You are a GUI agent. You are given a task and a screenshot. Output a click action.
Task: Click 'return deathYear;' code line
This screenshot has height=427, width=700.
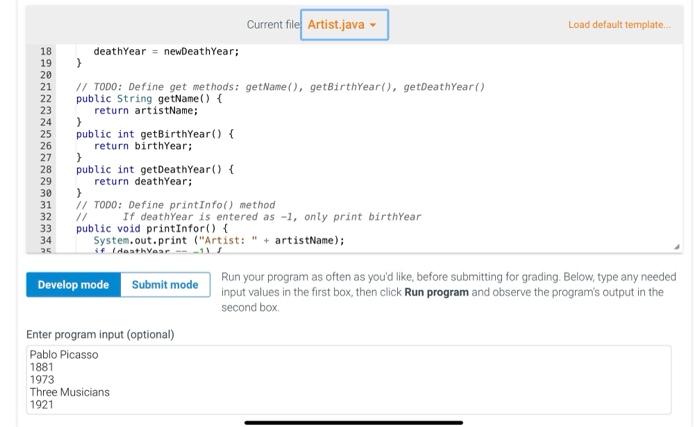143,181
